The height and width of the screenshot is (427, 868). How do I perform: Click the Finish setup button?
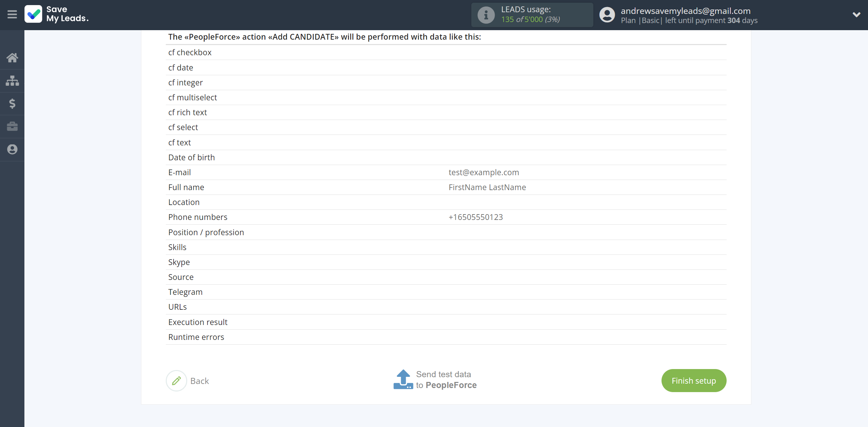(694, 381)
